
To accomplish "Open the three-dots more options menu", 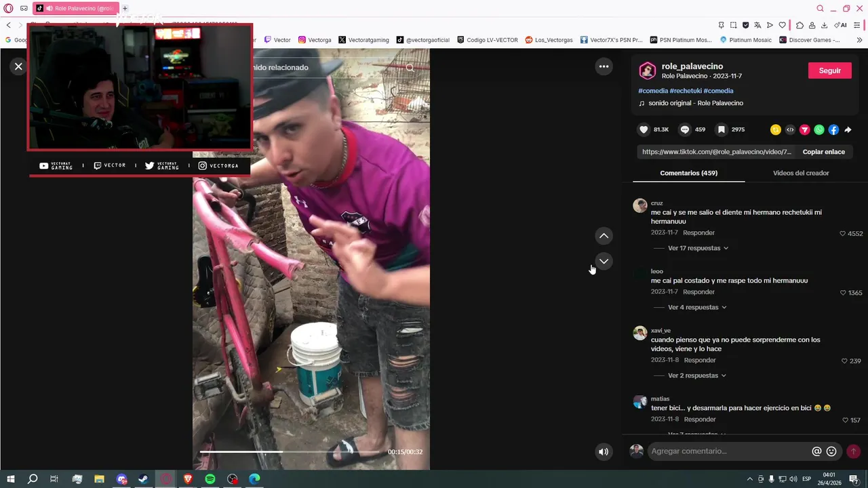I will click(x=604, y=66).
